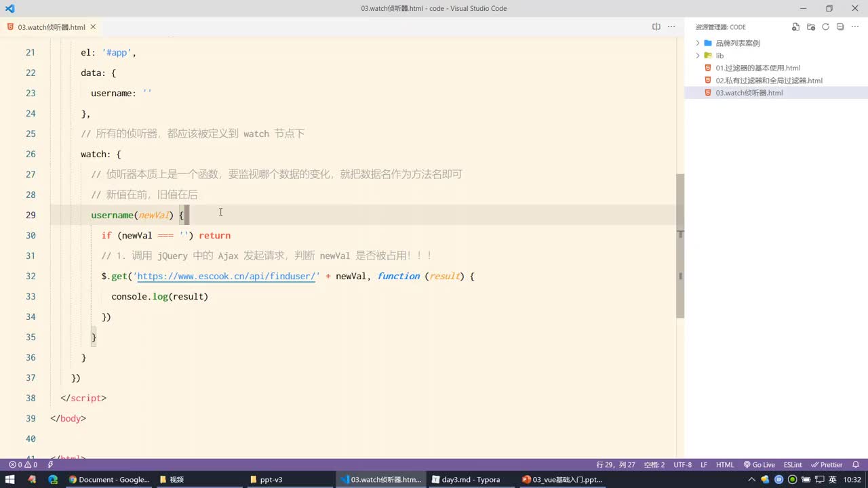Close the 03.watch侦听器.html editor tab
Viewport: 868px width, 488px height.
pyautogui.click(x=93, y=27)
